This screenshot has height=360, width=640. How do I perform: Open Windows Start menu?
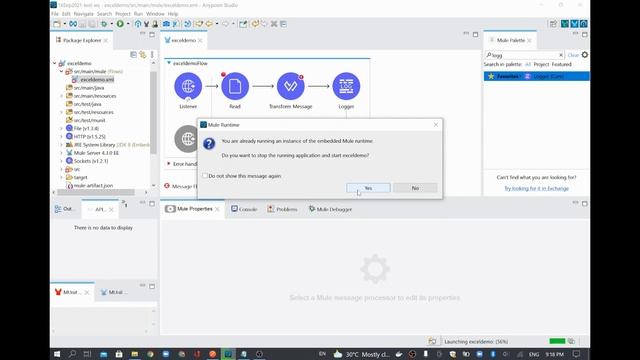point(57,354)
